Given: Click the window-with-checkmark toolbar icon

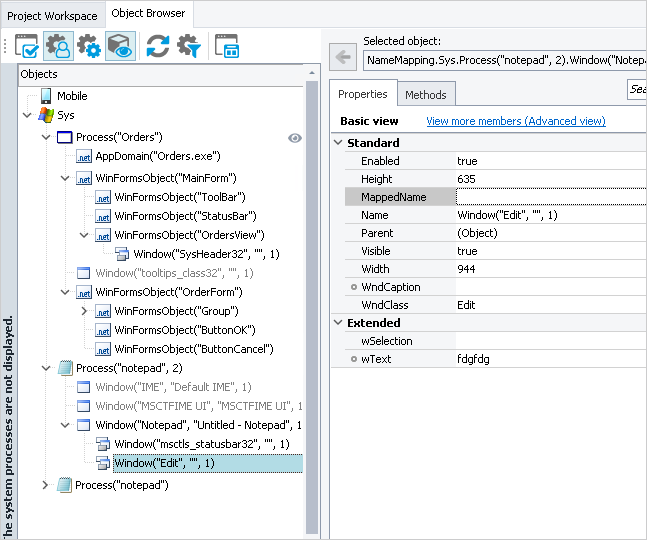Looking at the screenshot, I should tap(27, 47).
